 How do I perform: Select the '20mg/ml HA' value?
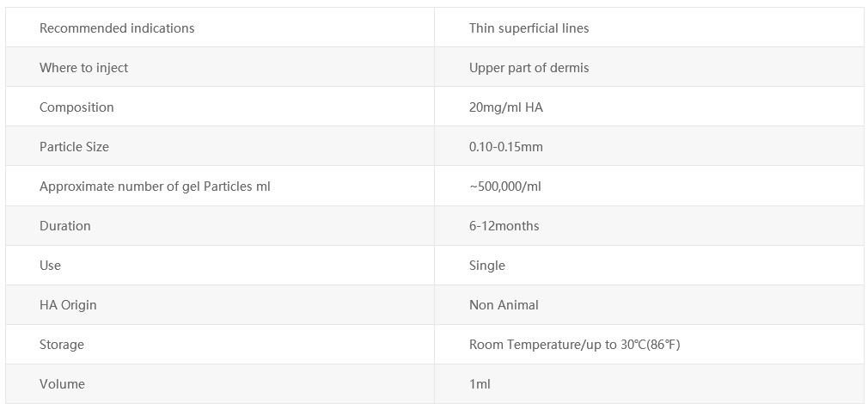point(506,107)
